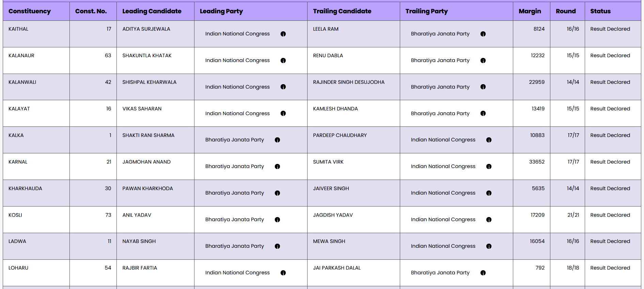Open info icon for Karnal trailing party
Viewport: 644px width, 289px height.
[x=489, y=166]
